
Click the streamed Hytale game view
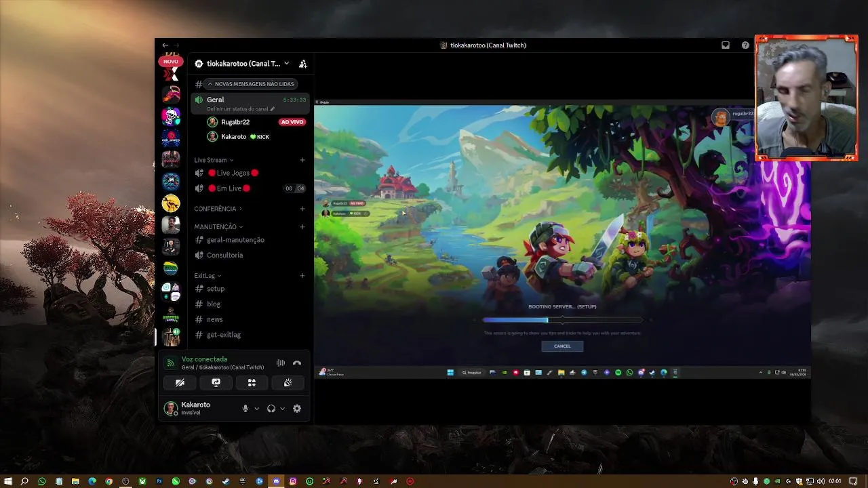[562, 239]
